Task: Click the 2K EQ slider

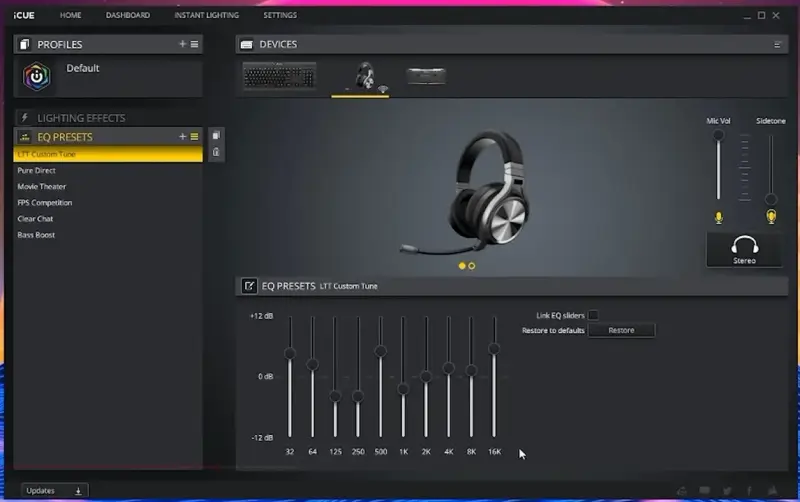Action: pos(426,376)
